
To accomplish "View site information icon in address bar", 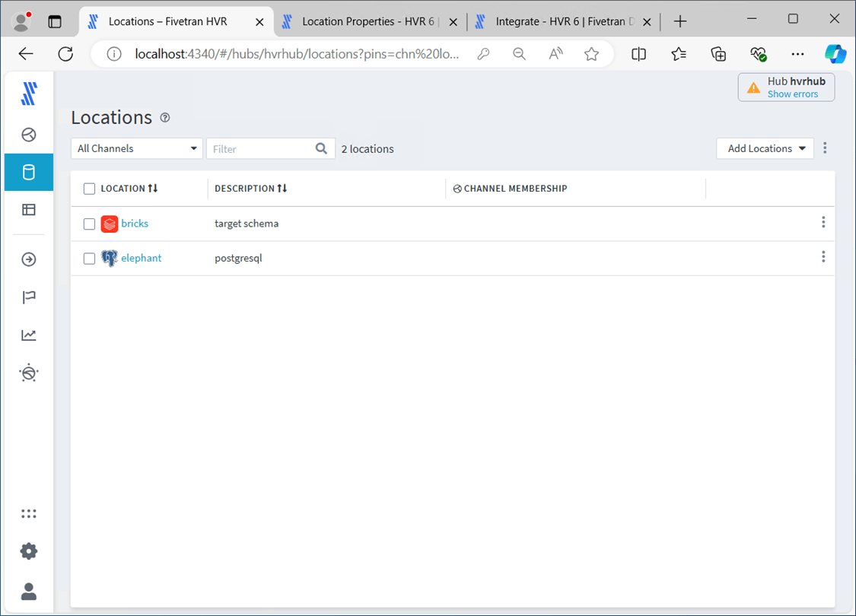I will pyautogui.click(x=114, y=54).
